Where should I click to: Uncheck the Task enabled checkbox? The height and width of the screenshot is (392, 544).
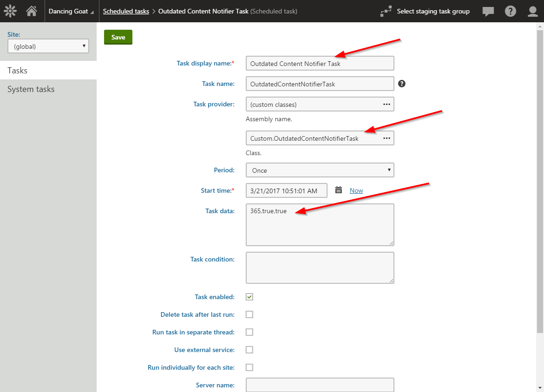[249, 296]
